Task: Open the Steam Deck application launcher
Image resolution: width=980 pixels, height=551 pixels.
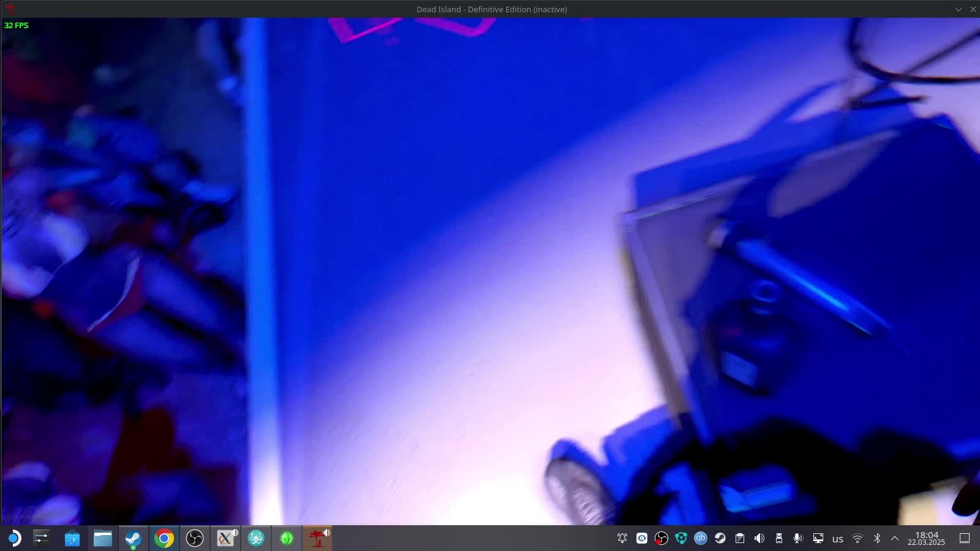Action: click(x=13, y=539)
